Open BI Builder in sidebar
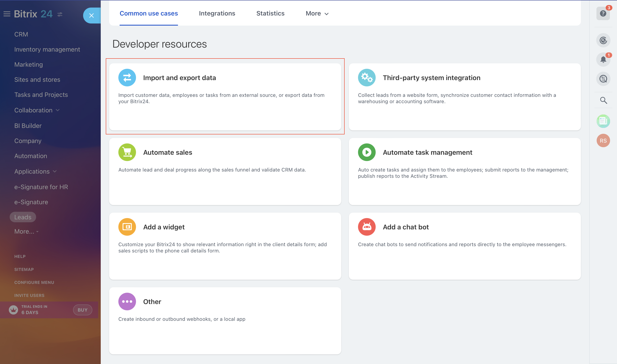The image size is (617, 364). pos(28,126)
